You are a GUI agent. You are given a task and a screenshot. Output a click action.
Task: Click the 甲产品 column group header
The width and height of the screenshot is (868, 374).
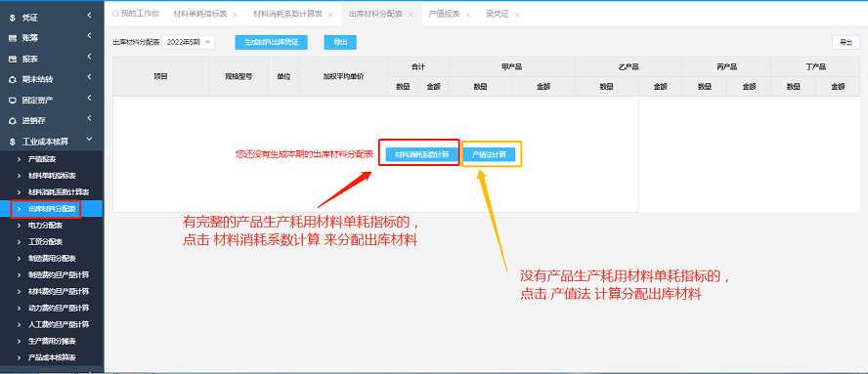pos(511,67)
